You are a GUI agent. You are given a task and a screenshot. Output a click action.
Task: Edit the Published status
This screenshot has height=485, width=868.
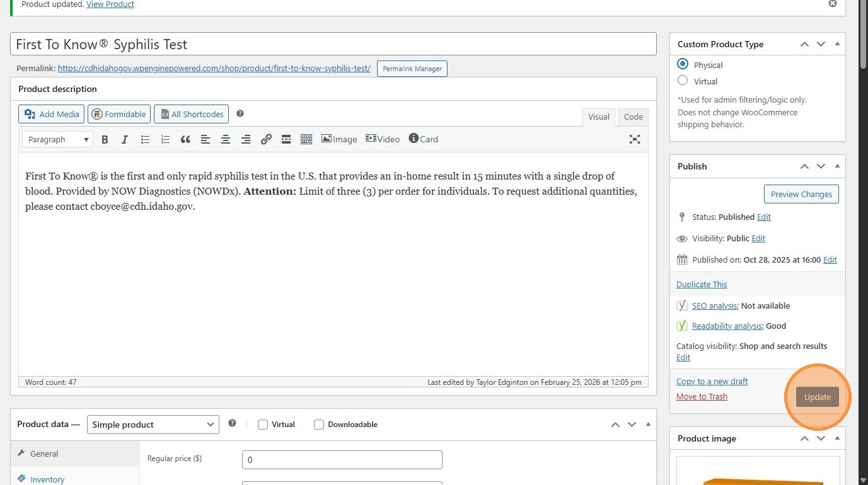click(764, 217)
